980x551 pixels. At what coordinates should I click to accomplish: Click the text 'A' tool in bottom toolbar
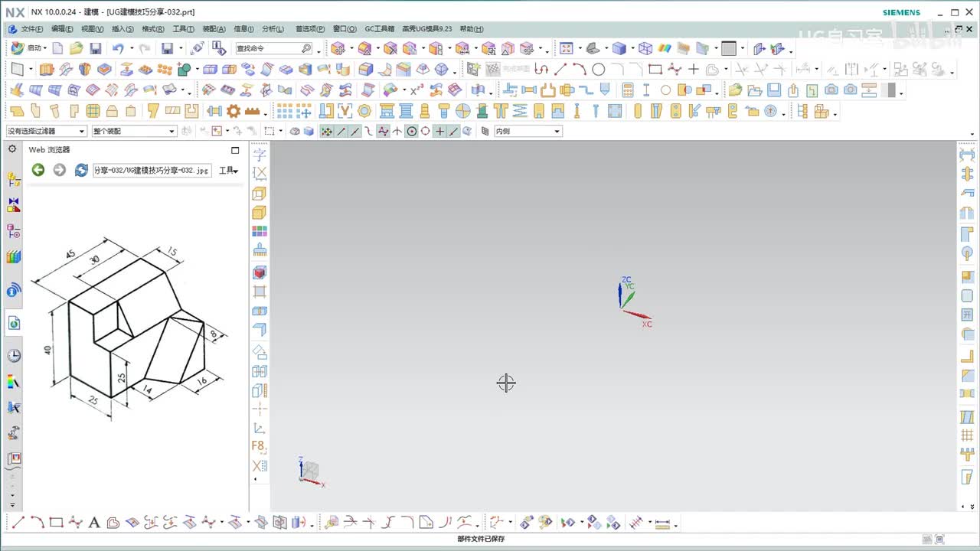pos(94,523)
